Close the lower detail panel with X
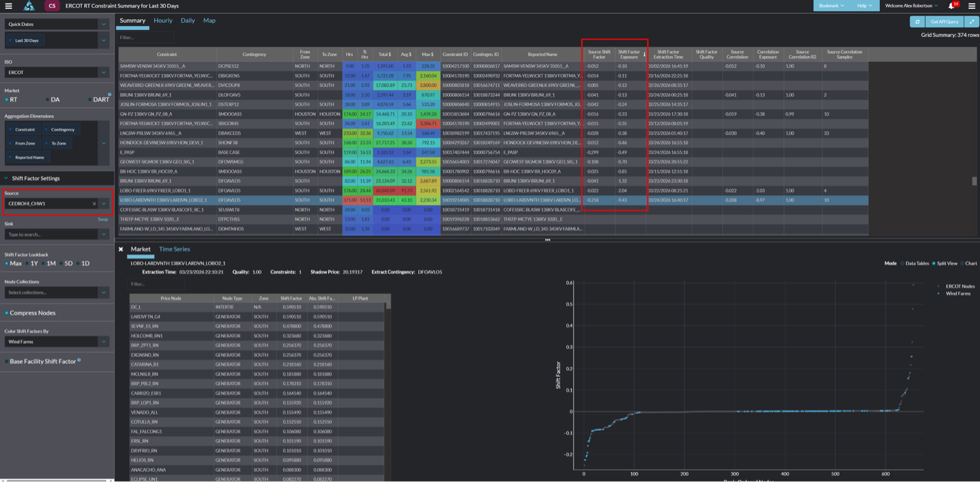The height and width of the screenshot is (483, 980). tap(121, 249)
